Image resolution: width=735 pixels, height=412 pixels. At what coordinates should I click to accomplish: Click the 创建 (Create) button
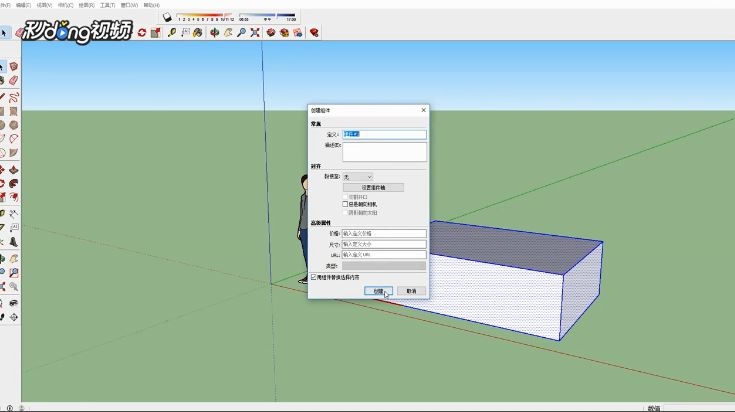click(x=378, y=291)
